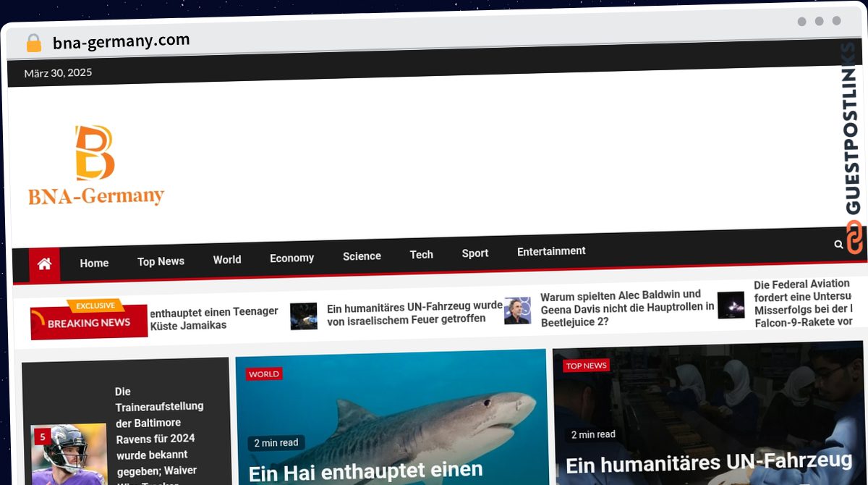
Task: Open the Alec Baldwin Beetlejuice 2 headline
Action: (x=627, y=308)
